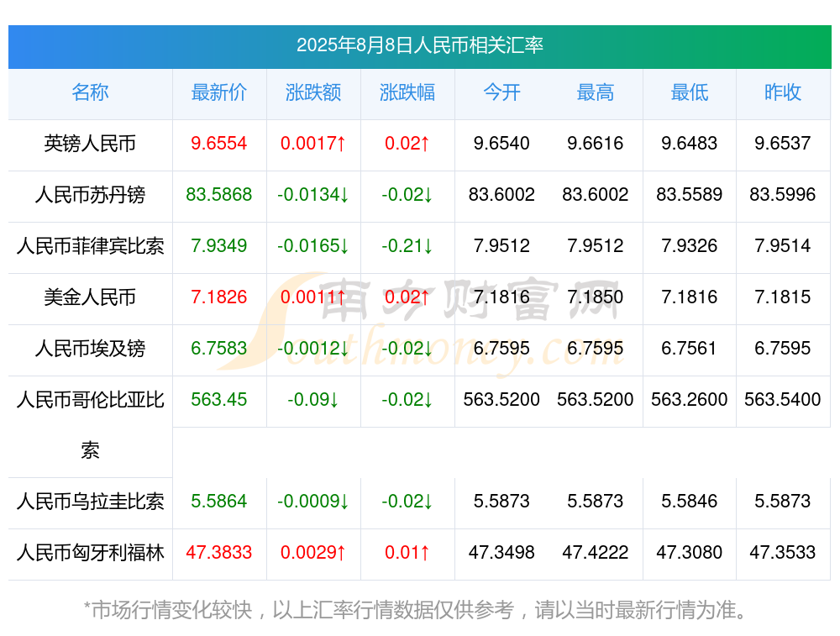Select the title '2025年8月8日人民币相关汇率'
840x636 pixels.
(x=420, y=45)
